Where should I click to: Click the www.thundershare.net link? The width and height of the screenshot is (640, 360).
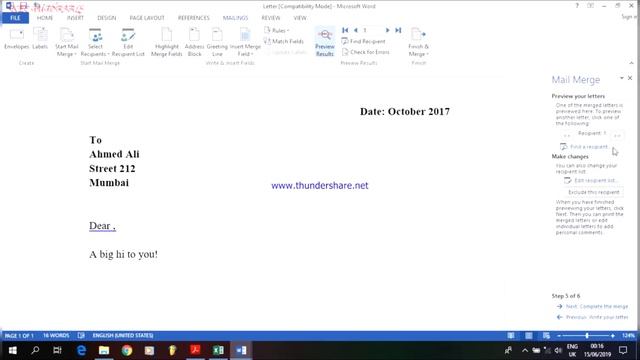pos(320,186)
